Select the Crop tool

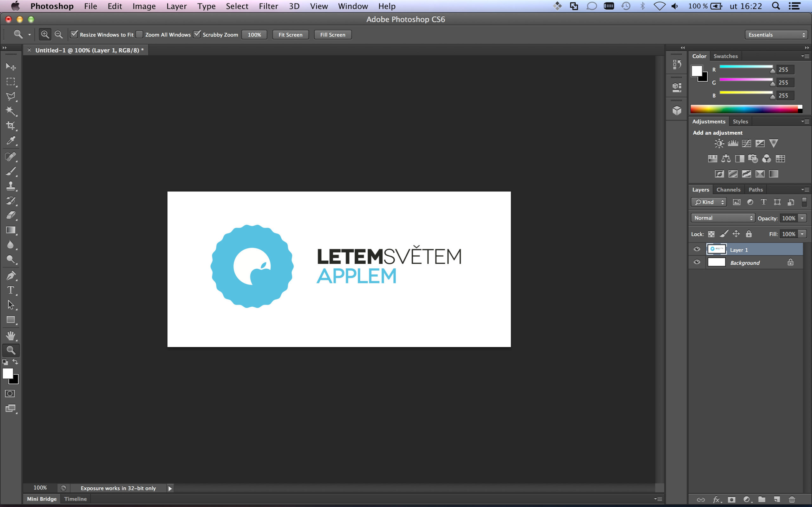pos(11,125)
